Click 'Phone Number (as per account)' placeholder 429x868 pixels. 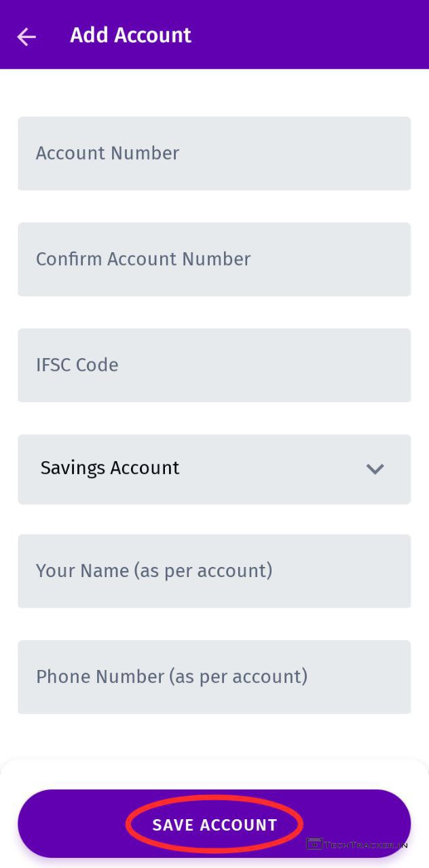click(172, 677)
